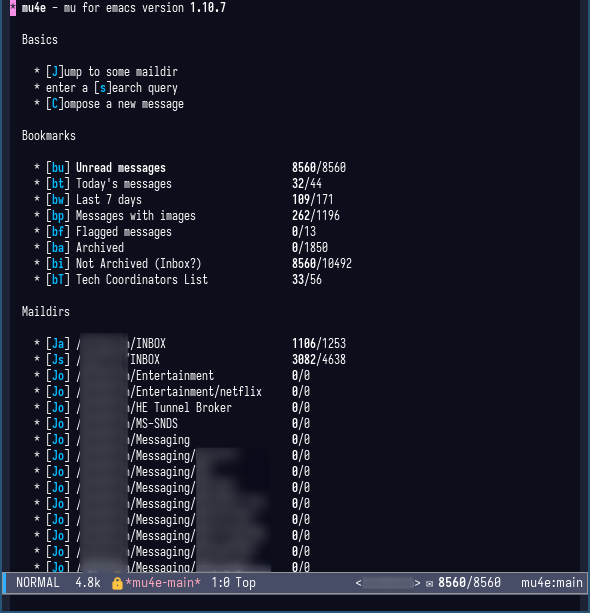The width and height of the screenshot is (590, 613).
Task: Click the [bu] shortcut key label
Action: (58, 168)
